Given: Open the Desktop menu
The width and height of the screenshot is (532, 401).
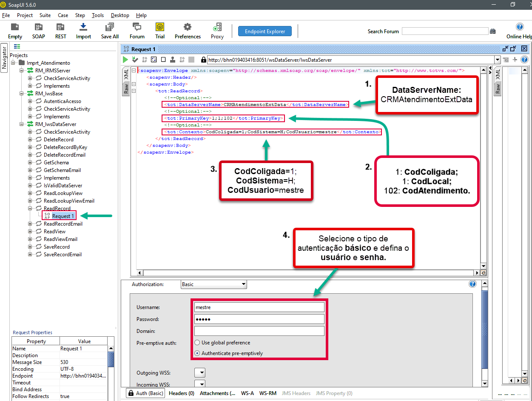Looking at the screenshot, I should tap(120, 15).
